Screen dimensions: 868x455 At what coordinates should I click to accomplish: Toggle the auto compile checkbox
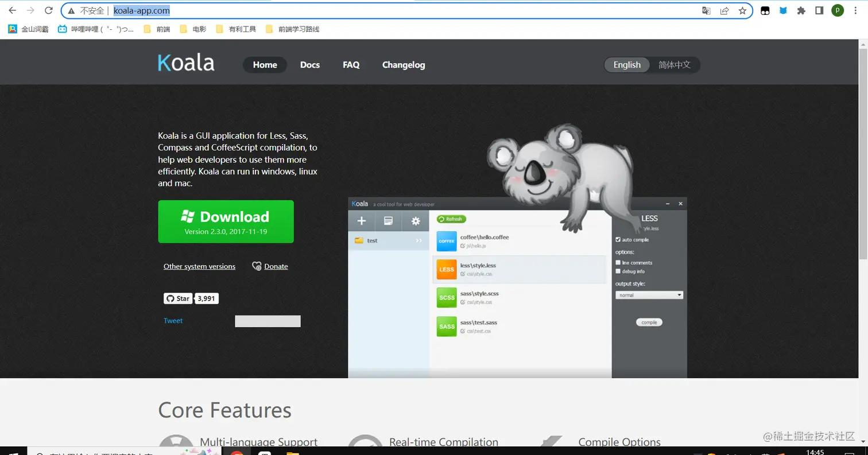pyautogui.click(x=618, y=239)
